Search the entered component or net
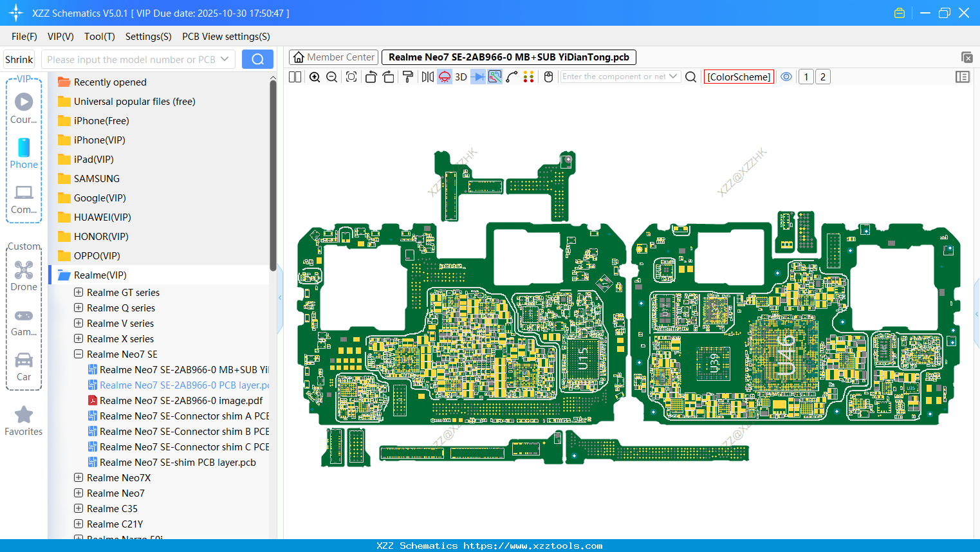Screen dimensions: 980x552 pos(691,77)
